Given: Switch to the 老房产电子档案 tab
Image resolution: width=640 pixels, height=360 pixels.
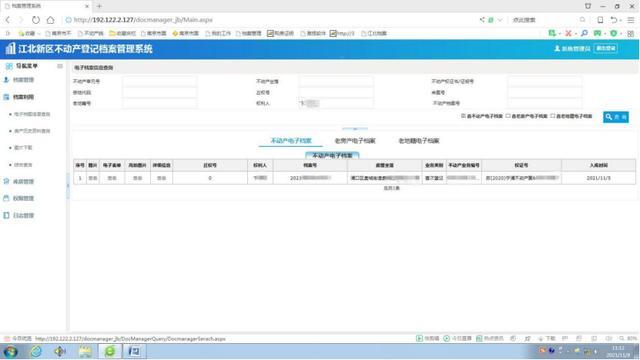Looking at the screenshot, I should pyautogui.click(x=355, y=141).
